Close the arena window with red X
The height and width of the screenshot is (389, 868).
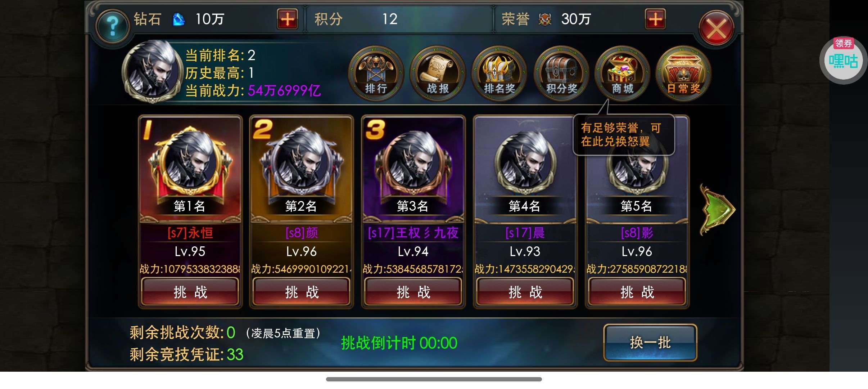click(716, 29)
